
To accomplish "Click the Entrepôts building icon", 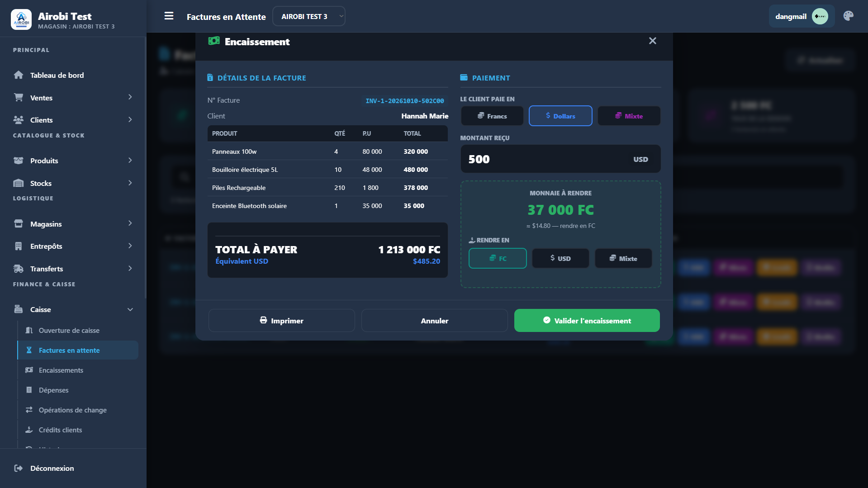I will click(x=19, y=246).
